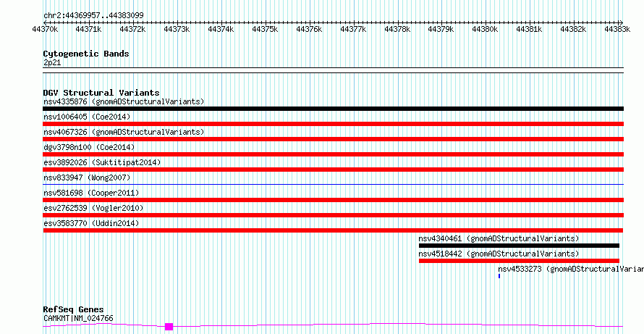This screenshot has width=644, height=334.
Task: Open variant label nsv581698 (Cooper2011)
Action: pyautogui.click(x=91, y=193)
